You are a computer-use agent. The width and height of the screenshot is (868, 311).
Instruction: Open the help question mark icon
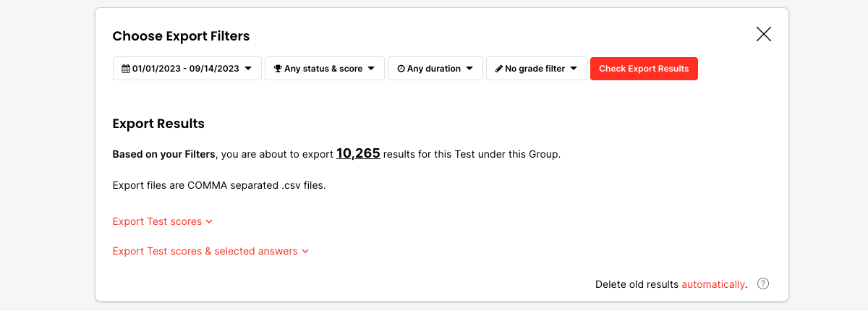pyautogui.click(x=763, y=284)
